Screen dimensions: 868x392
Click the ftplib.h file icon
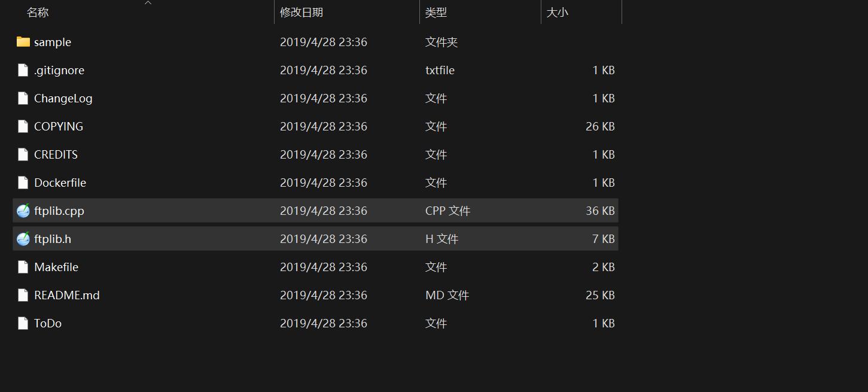pos(23,239)
